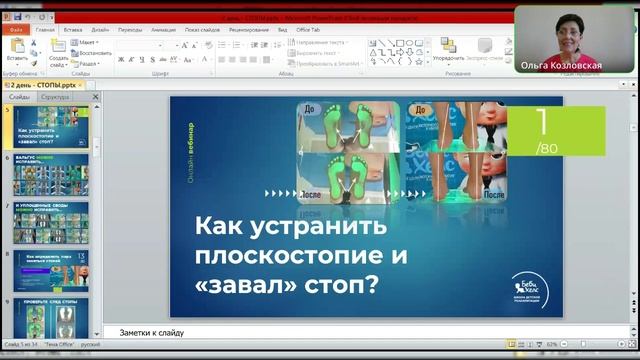Screen dimensions: 640x360
Task: Click the Redo icon in quick access toolbar
Action: pyautogui.click(x=42, y=17)
